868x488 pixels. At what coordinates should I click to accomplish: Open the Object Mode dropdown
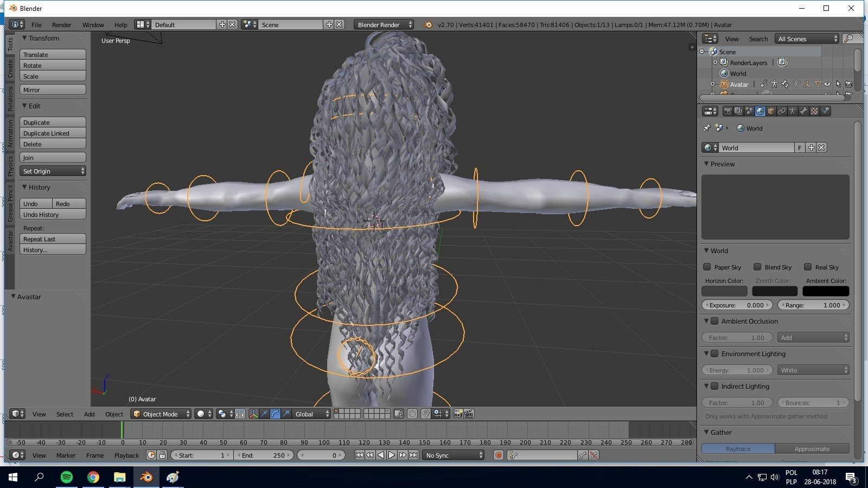(161, 414)
